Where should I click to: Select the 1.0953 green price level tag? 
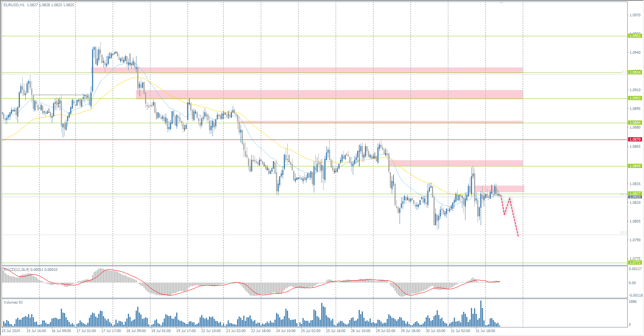point(635,36)
